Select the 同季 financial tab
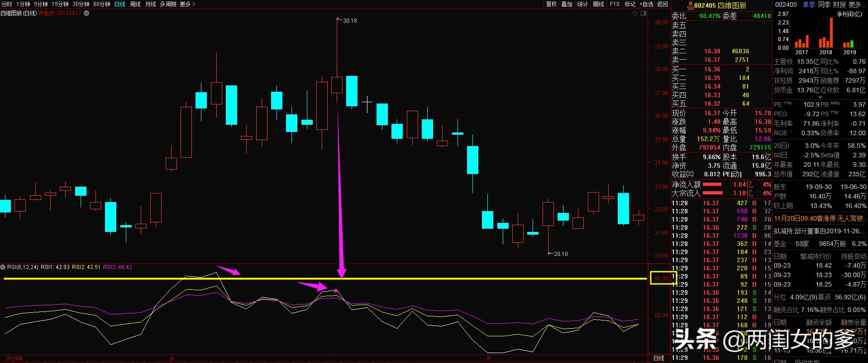The image size is (868, 363). point(824,5)
